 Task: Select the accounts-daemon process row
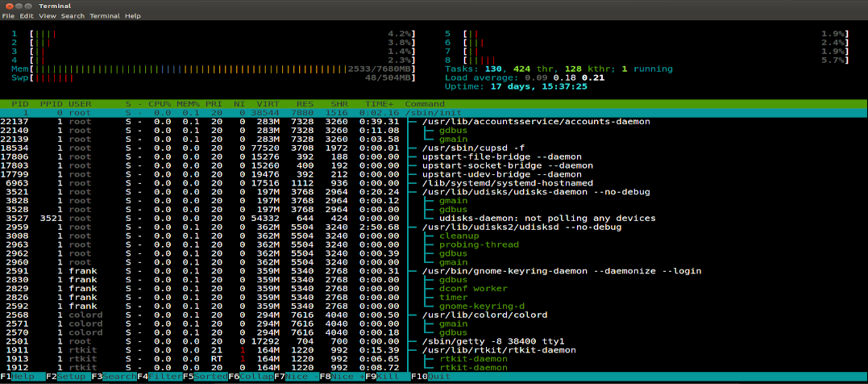click(434, 121)
